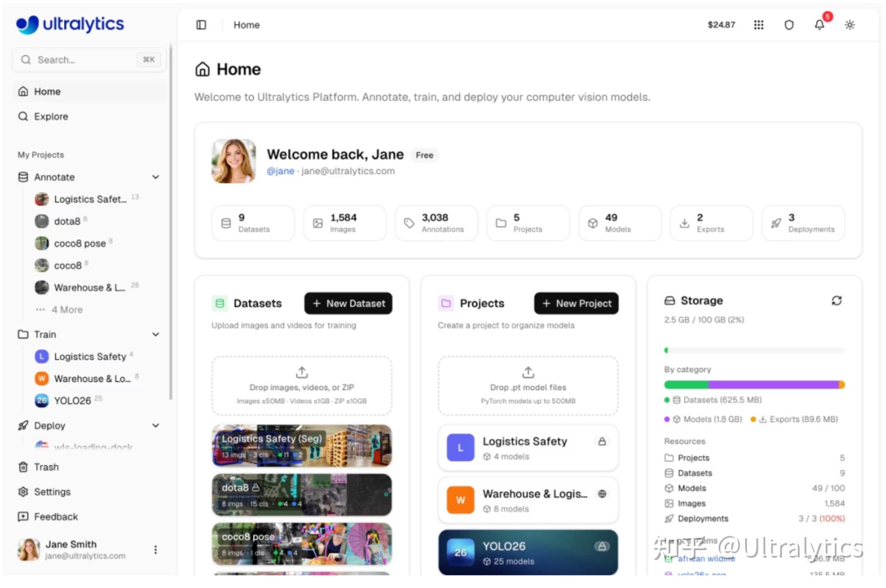Click the $24.87 balance
The image size is (886, 588).
pyautogui.click(x=721, y=25)
